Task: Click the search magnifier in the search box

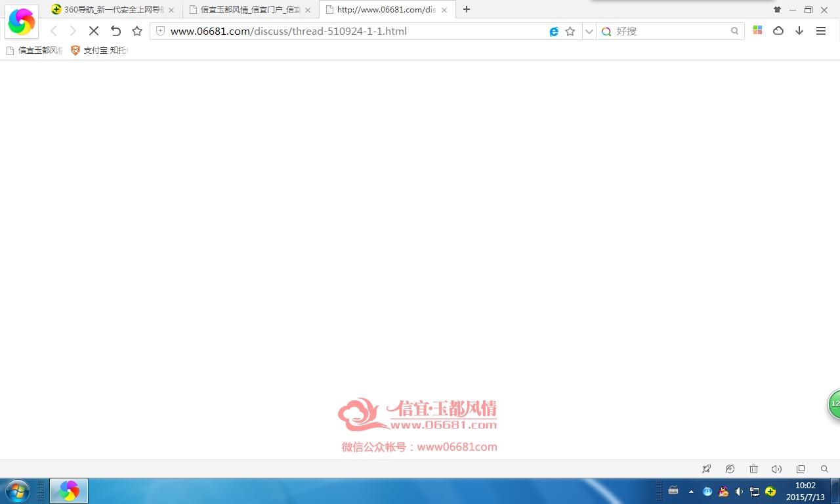Action: (x=735, y=31)
